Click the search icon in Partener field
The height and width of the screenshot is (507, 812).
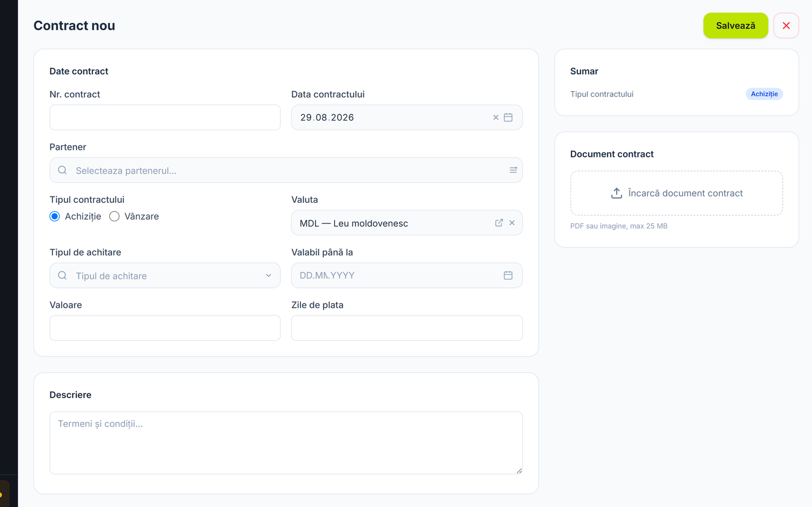(62, 170)
